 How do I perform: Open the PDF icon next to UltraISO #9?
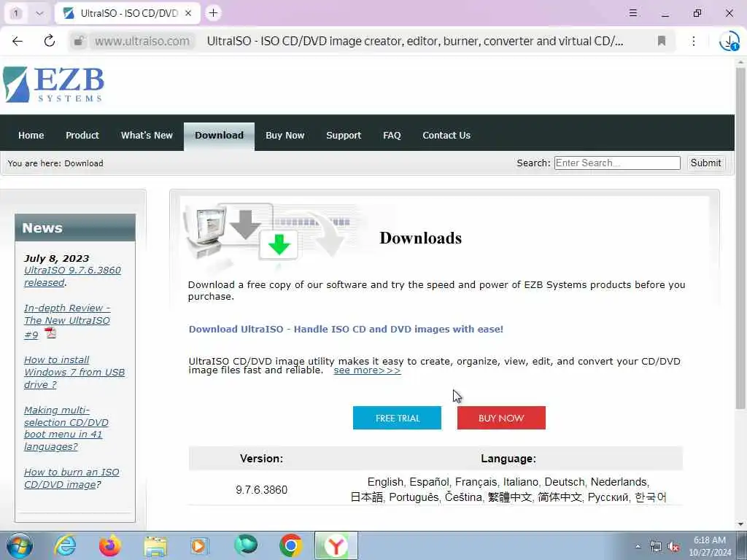[x=50, y=332]
